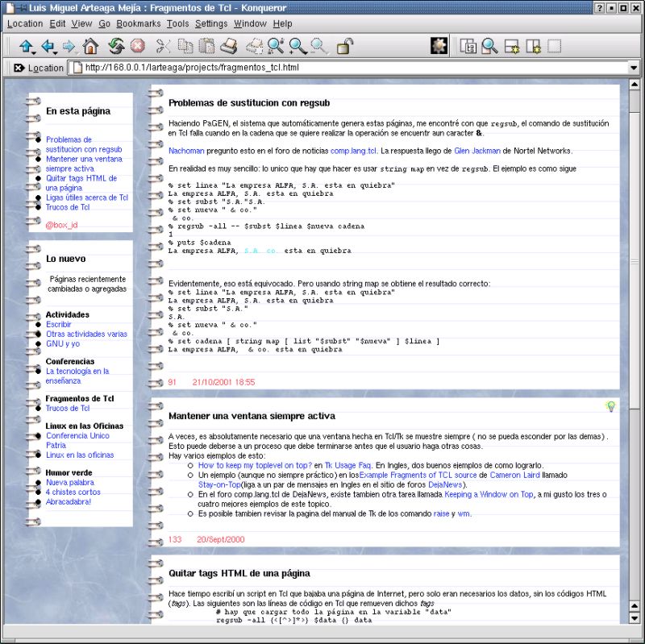Open the Bookmarks menu
Screen dimensions: 645x644
pos(139,24)
